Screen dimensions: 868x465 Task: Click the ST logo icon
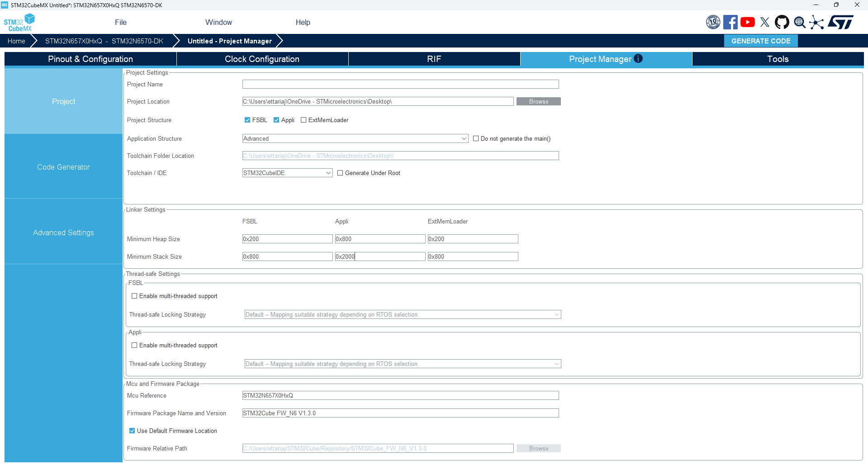[841, 22]
